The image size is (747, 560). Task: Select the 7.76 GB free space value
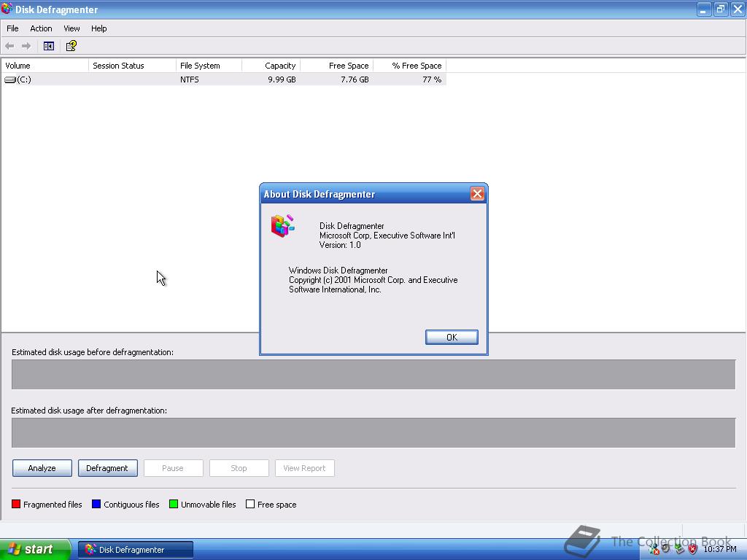(x=355, y=79)
